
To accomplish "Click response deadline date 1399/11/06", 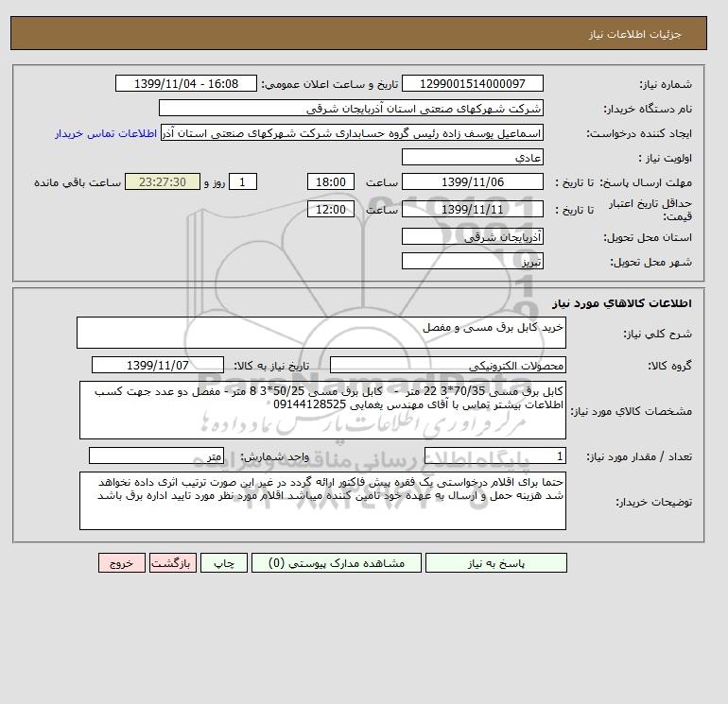I will pyautogui.click(x=472, y=182).
